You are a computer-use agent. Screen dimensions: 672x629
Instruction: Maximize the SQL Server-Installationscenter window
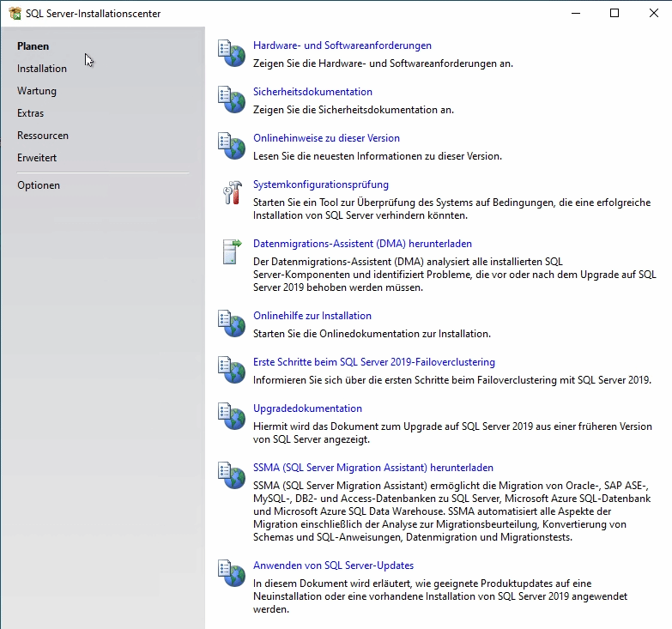point(614,14)
